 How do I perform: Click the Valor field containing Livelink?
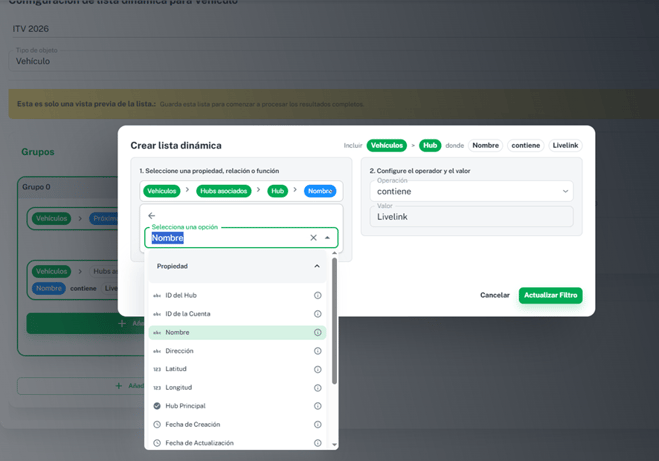[x=470, y=216]
